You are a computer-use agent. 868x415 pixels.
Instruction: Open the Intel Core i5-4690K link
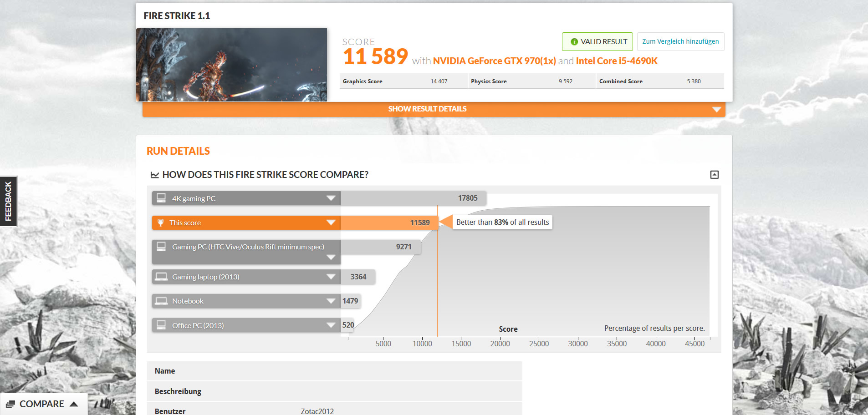[x=617, y=61]
